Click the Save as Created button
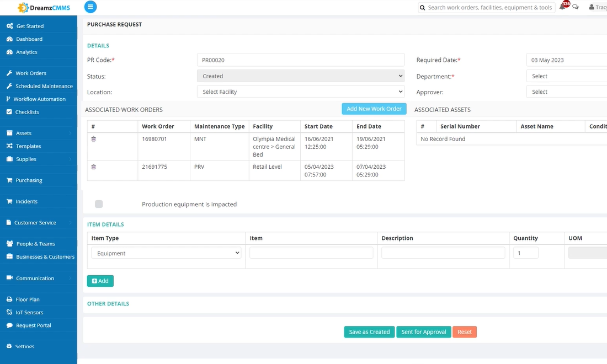The width and height of the screenshot is (607, 364). coord(369,331)
